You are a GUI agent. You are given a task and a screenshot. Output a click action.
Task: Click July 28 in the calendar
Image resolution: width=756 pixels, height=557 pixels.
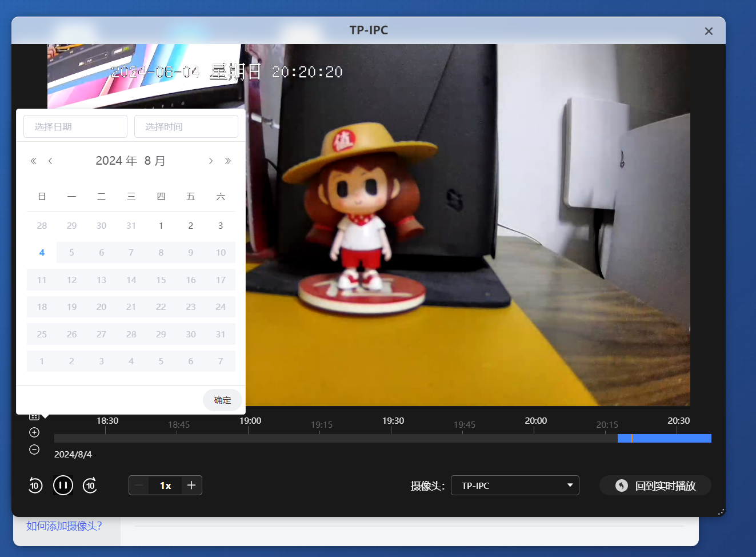click(42, 225)
